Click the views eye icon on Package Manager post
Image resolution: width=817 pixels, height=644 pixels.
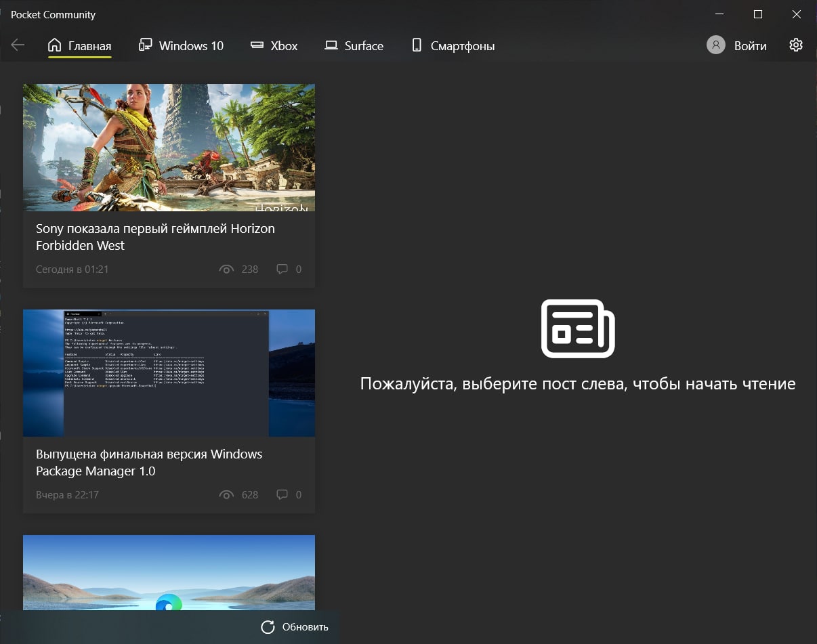point(226,494)
